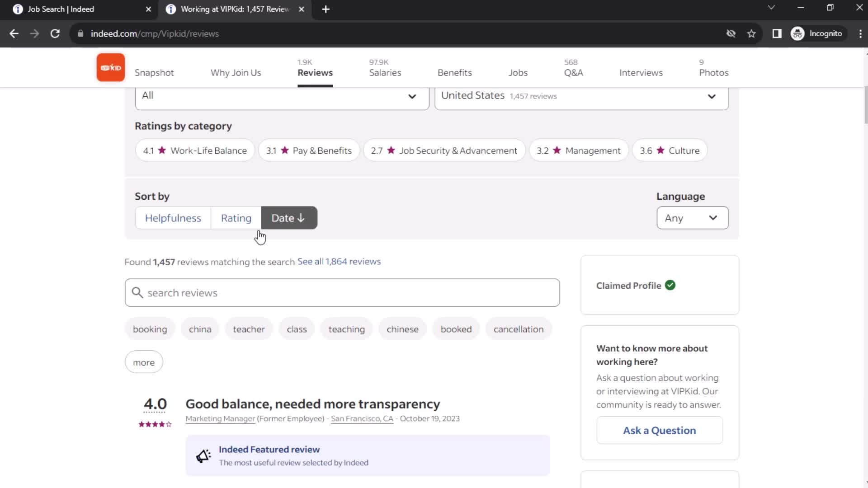Click the search tabs down-arrow in title bar
The height and width of the screenshot is (488, 868).
pos(771,8)
